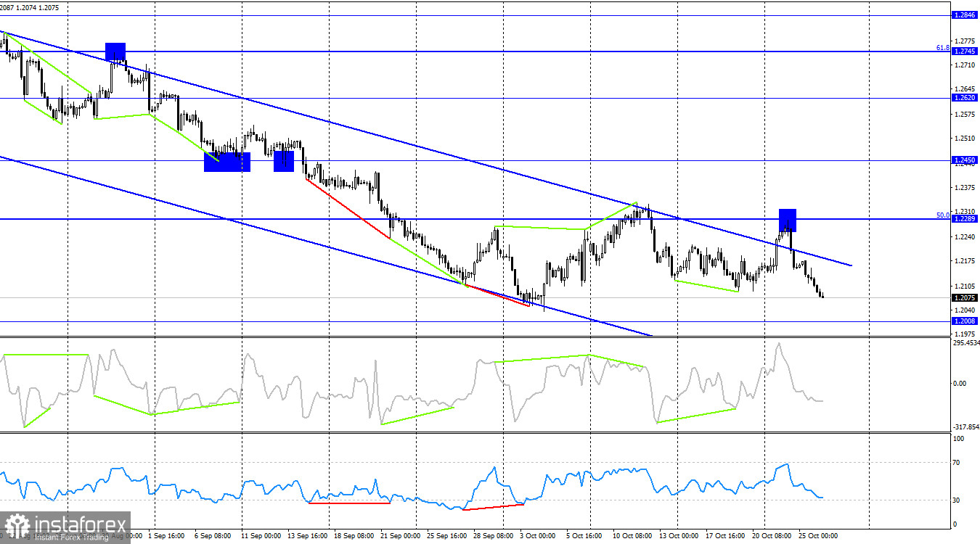This screenshot has width=980, height=544.
Task: Click the 11 Sep 00:00 date label
Action: 260,536
